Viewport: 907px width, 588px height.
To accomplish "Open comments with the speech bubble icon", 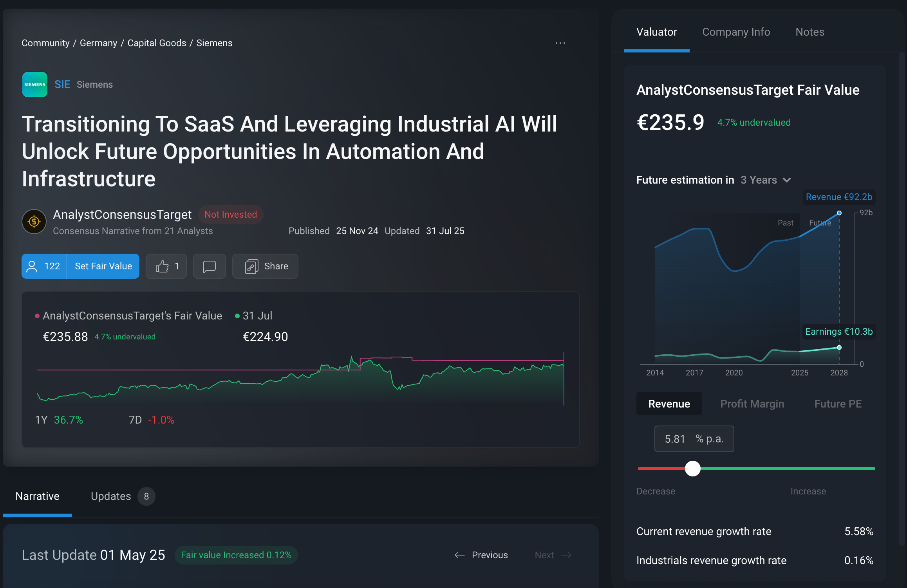I will coord(210,266).
